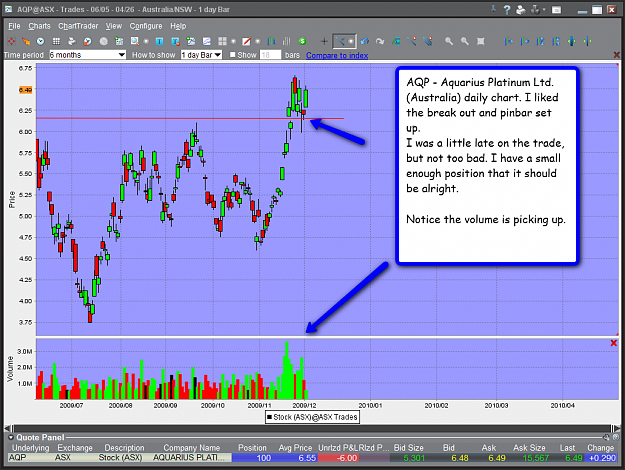
Task: Click the Avg Price 6.55 cell
Action: [x=295, y=458]
